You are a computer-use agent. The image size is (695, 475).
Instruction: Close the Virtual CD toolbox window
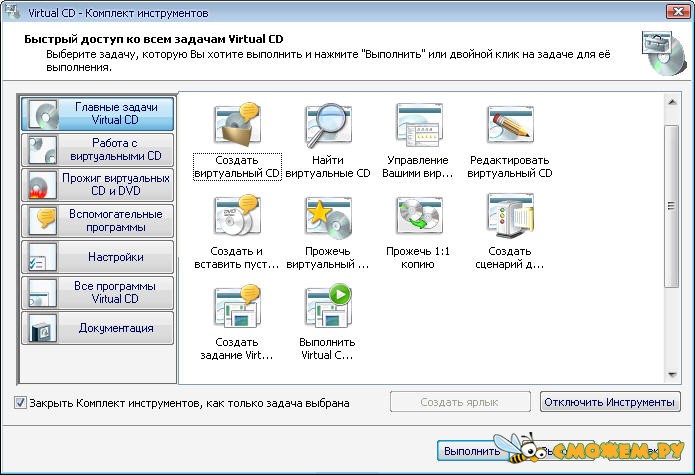pyautogui.click(x=678, y=12)
